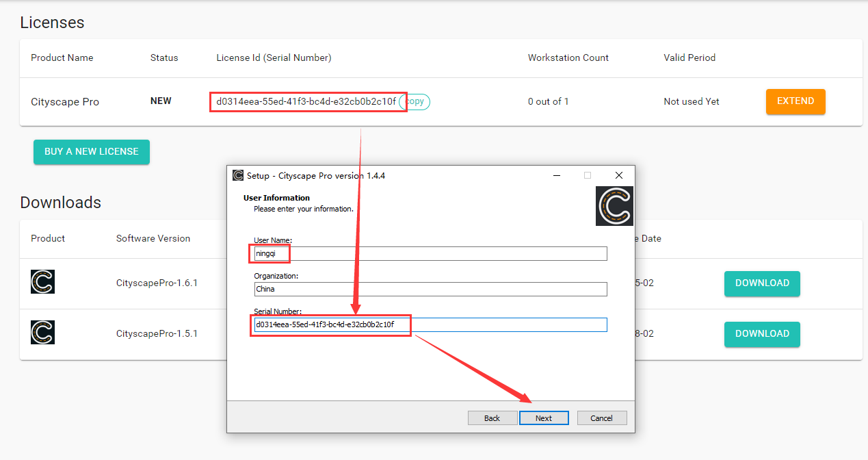Click the Workstation Count column header
This screenshot has height=460, width=868.
coord(568,57)
